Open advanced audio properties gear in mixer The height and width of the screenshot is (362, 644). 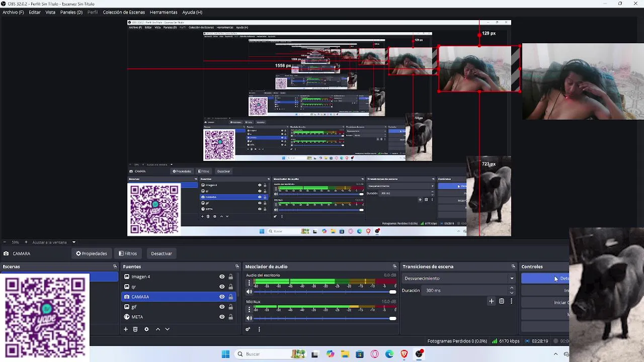click(248, 329)
